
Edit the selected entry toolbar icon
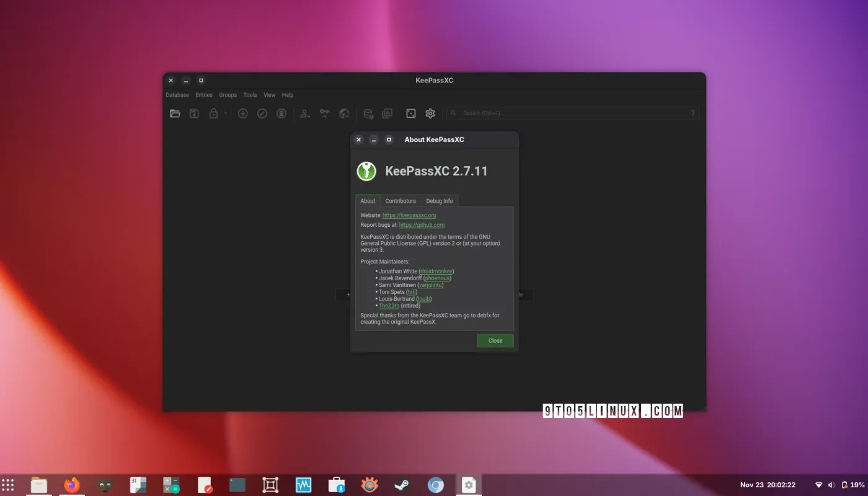click(x=262, y=113)
